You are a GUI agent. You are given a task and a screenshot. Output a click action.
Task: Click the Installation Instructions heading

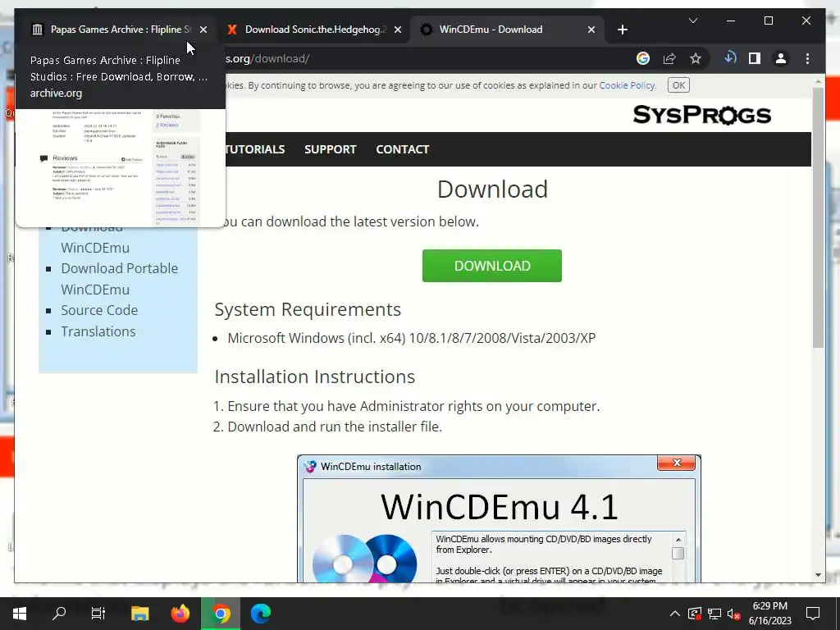(x=314, y=377)
